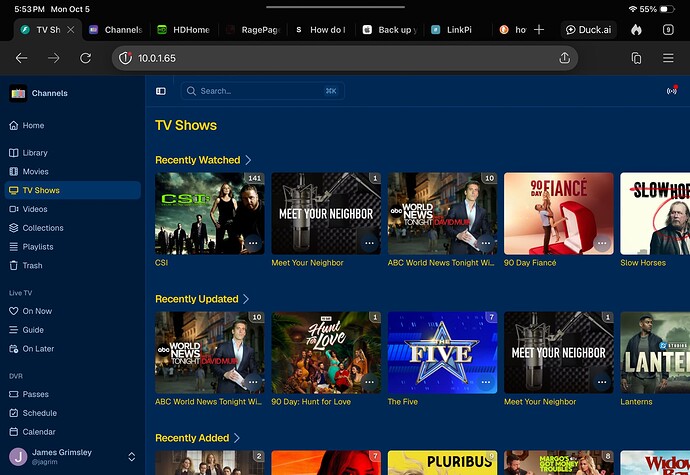Go to Movies in sidebar

pos(73,172)
